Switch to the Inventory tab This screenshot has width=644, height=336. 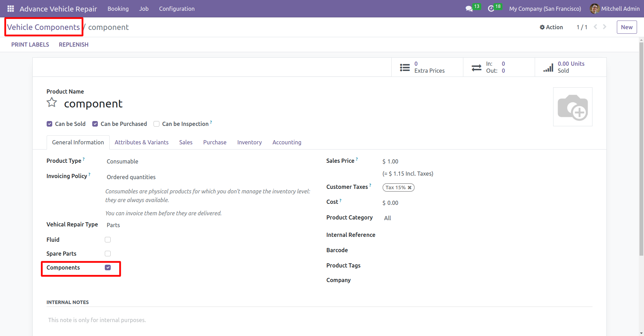(x=250, y=142)
